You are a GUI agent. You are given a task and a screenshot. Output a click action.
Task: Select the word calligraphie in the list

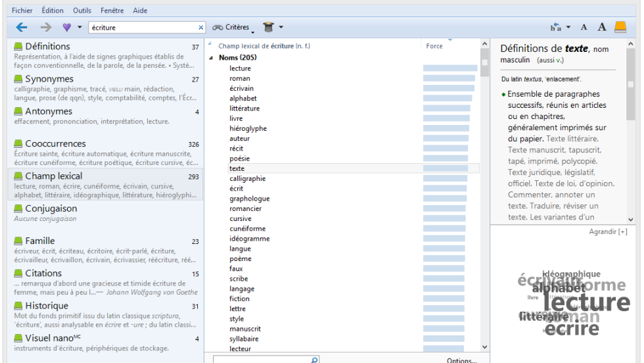(x=248, y=178)
